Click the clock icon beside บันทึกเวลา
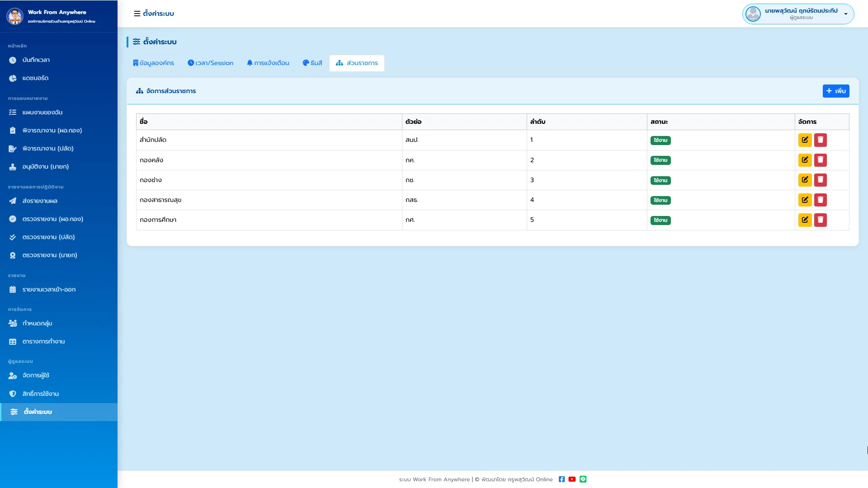The height and width of the screenshot is (488, 868). 13,60
